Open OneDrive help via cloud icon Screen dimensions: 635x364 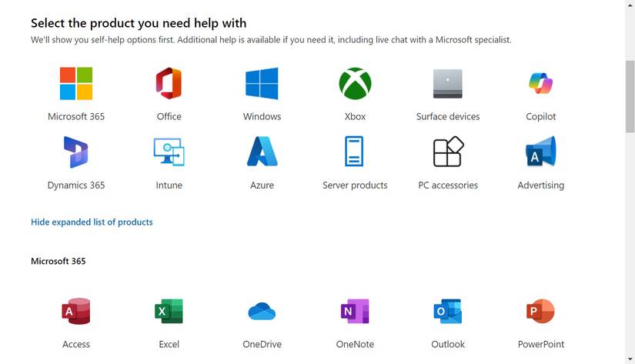262,311
